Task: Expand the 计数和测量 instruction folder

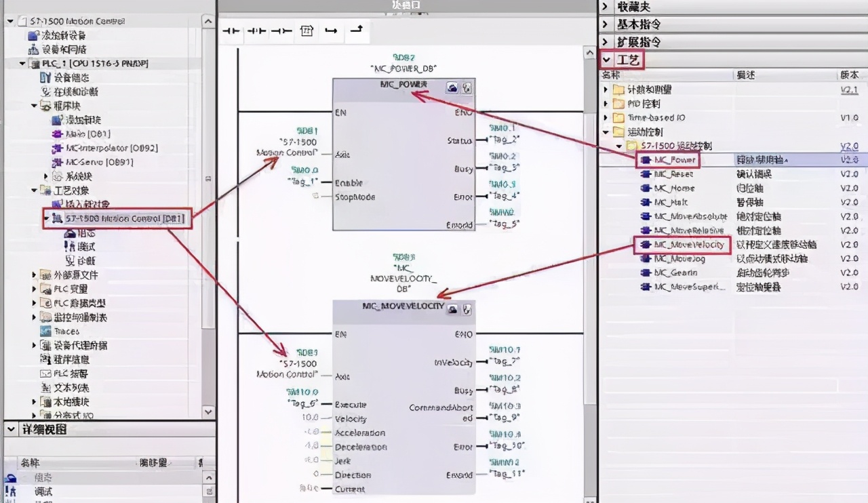Action: [x=606, y=89]
